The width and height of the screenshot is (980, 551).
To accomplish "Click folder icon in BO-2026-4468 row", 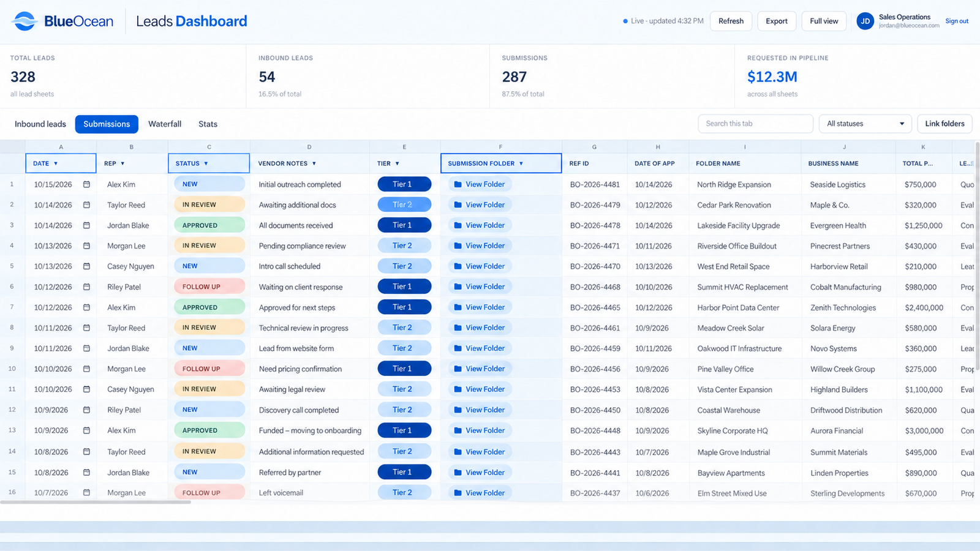I will point(458,287).
